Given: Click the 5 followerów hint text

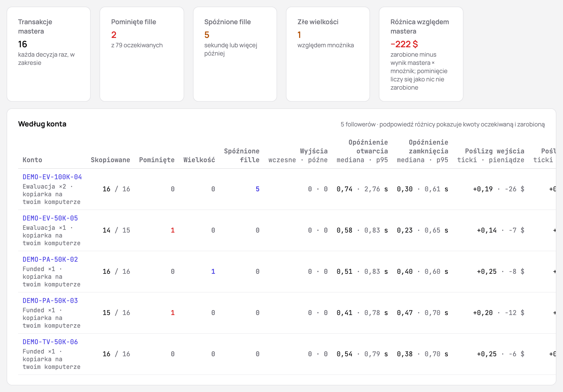Looking at the screenshot, I should click(x=443, y=124).
